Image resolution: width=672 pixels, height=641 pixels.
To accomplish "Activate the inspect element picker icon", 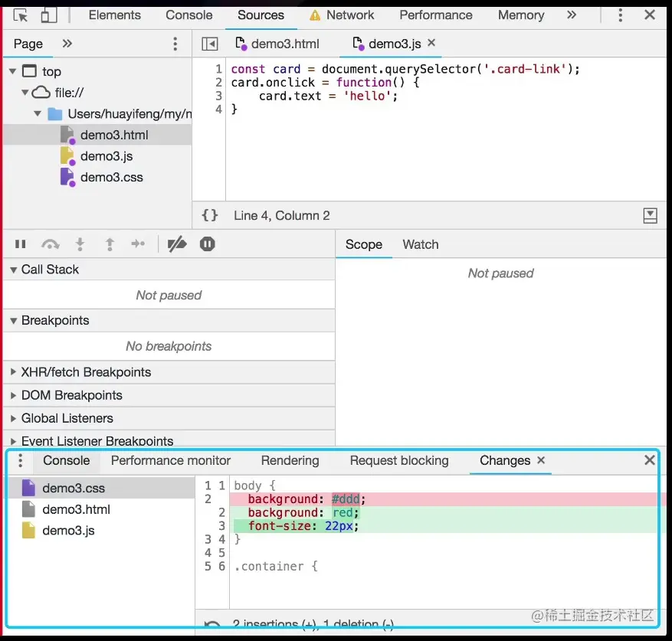I will click(x=20, y=15).
